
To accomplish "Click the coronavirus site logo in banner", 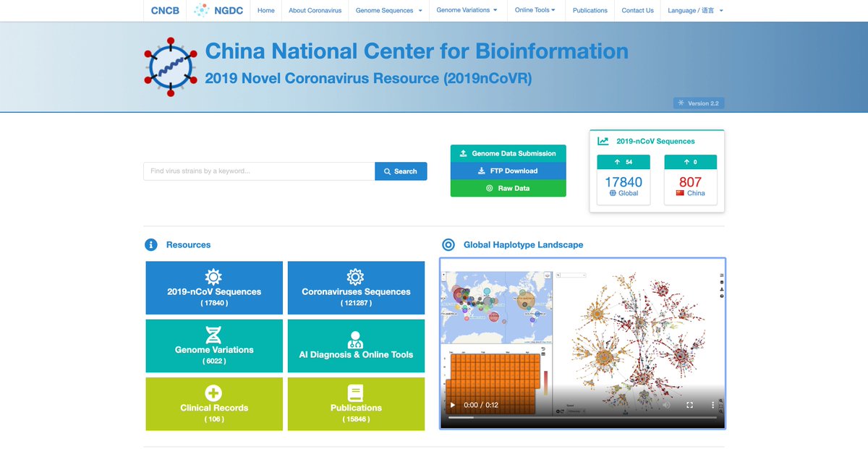I will click(x=171, y=67).
